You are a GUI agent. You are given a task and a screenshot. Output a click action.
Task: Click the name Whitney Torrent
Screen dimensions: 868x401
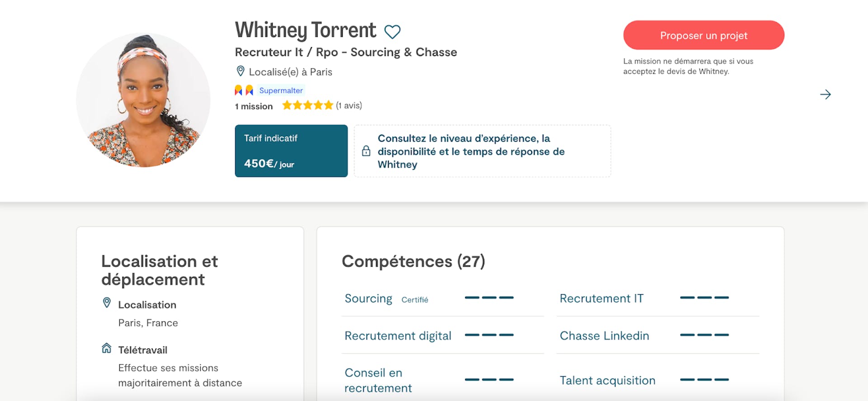pos(305,30)
